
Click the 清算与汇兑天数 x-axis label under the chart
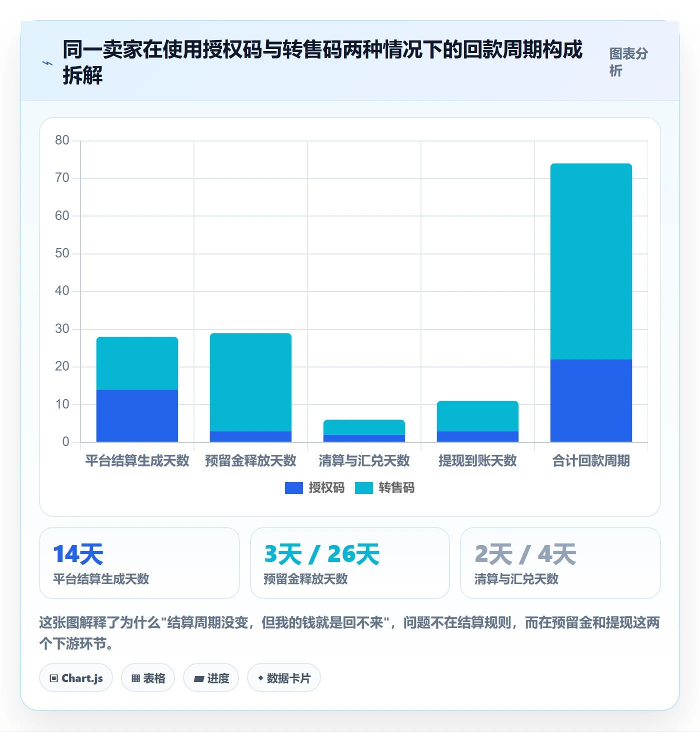pyautogui.click(x=364, y=460)
